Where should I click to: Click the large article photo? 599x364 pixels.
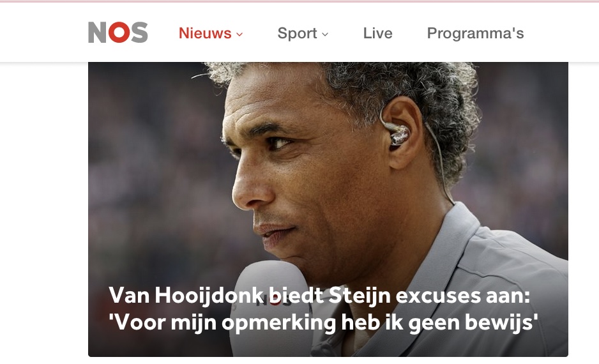pos(328,209)
